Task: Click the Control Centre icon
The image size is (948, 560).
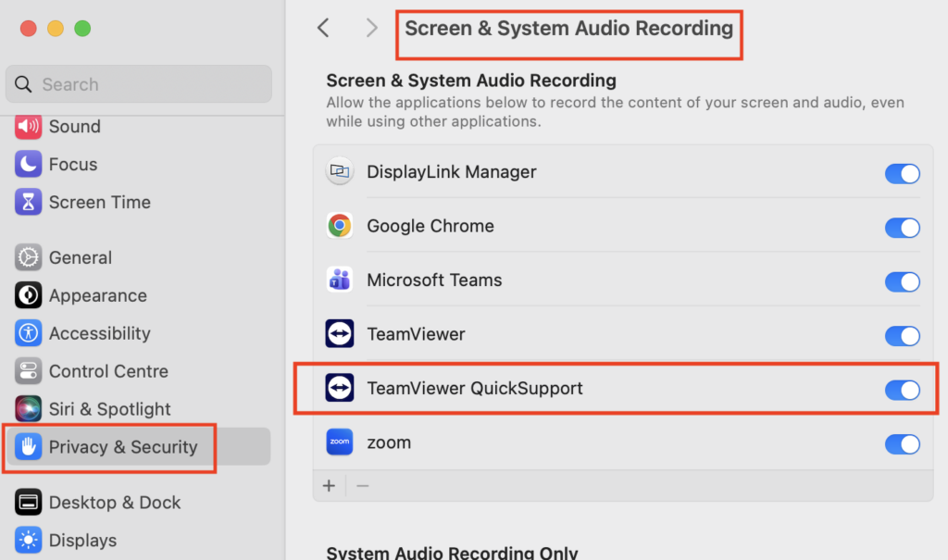Action: [x=29, y=371]
